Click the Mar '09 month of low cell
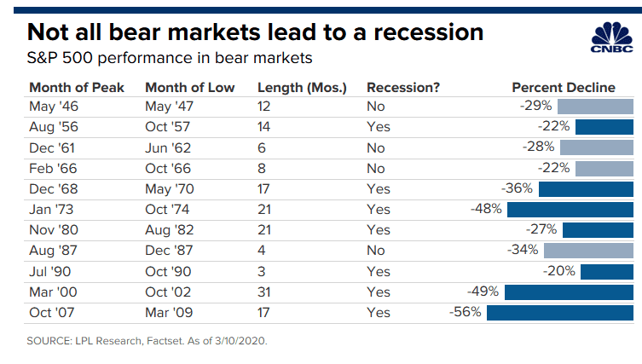This screenshot has width=642, height=364. pos(168,313)
